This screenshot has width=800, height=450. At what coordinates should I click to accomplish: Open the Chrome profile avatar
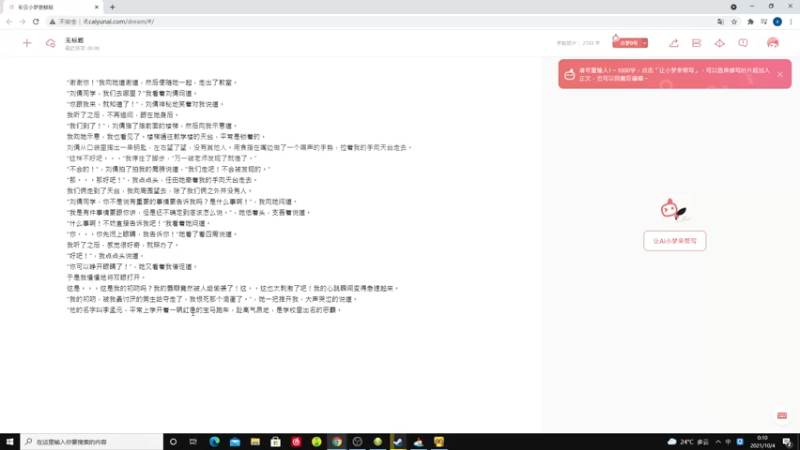pyautogui.click(x=777, y=21)
